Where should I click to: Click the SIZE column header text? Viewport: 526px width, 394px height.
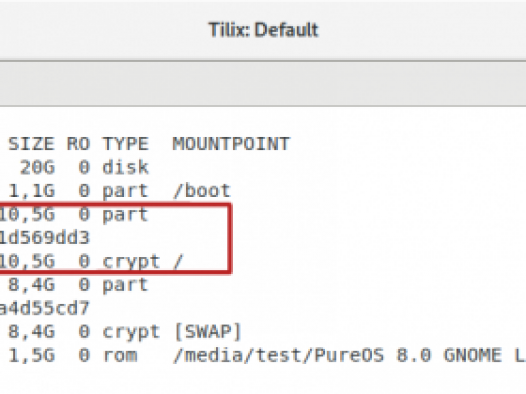(x=31, y=144)
